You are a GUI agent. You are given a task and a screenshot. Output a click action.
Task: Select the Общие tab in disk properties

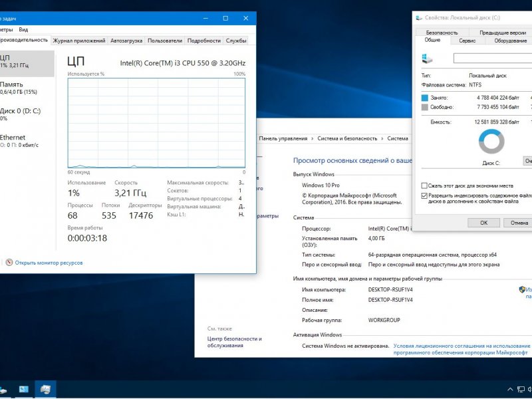[x=432, y=40]
